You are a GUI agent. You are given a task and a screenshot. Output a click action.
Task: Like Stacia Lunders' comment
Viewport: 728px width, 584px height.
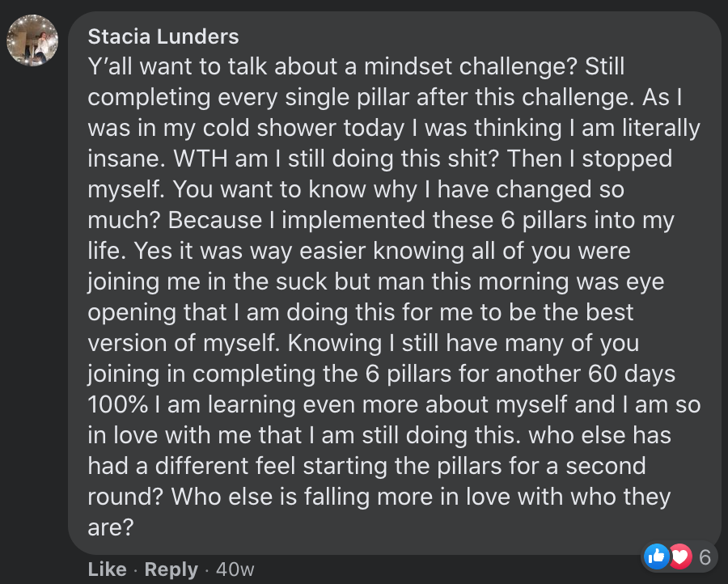108,569
